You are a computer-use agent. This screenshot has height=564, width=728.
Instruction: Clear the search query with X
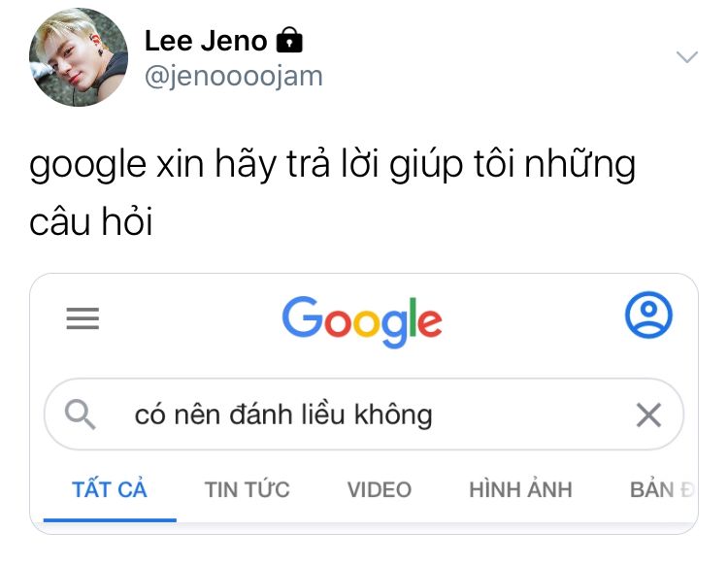(x=648, y=415)
